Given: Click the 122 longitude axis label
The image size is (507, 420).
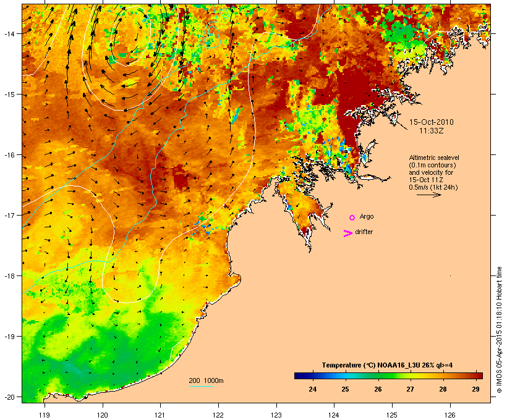Looking at the screenshot, I should (218, 415).
